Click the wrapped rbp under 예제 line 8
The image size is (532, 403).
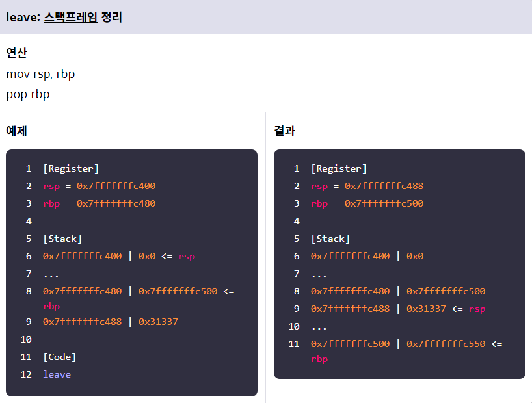51,307
